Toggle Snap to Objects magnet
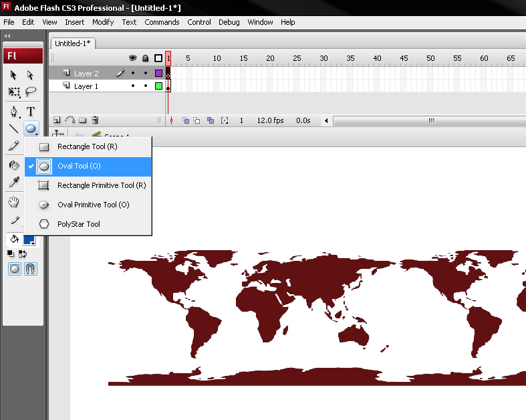Image resolution: width=526 pixels, height=420 pixels. (x=30, y=269)
